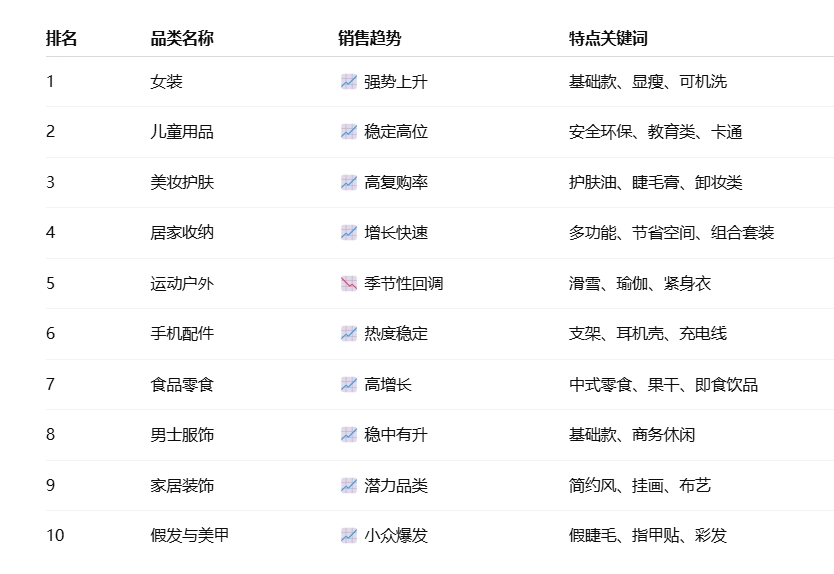Click the rising icon beside 稳中有升
The height and width of the screenshot is (574, 834).
pos(349,435)
